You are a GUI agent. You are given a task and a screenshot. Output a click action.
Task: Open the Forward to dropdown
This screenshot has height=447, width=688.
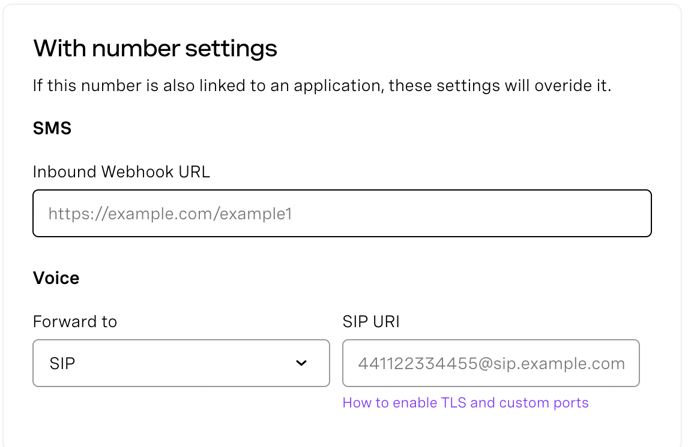181,363
